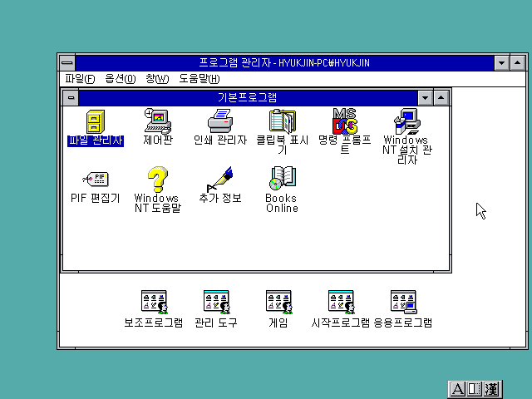Open the 옵션(O) menu
Viewport: 532px width, 399px height.
120,79
